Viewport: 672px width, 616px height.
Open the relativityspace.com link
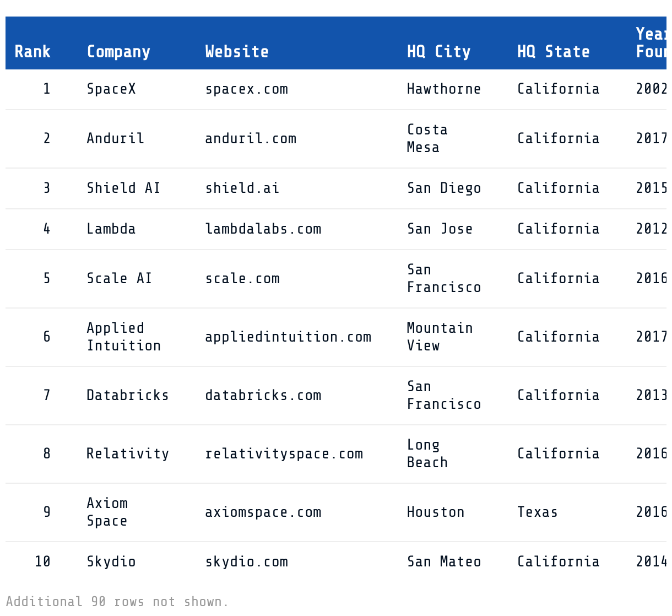click(x=284, y=454)
